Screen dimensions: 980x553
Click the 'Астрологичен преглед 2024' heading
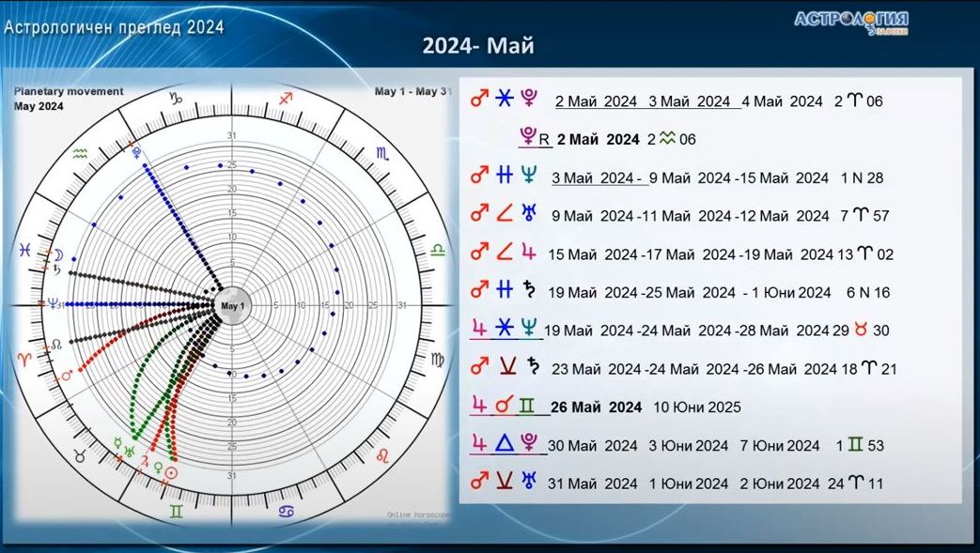[x=114, y=27]
